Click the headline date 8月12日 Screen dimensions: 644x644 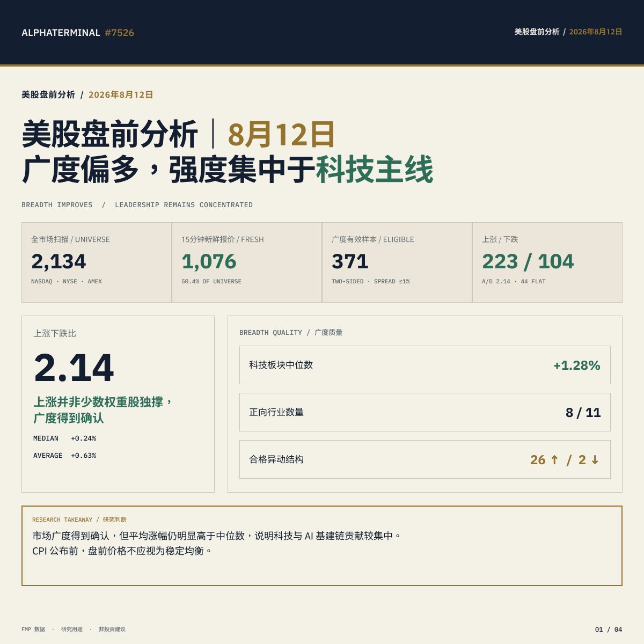click(282, 134)
